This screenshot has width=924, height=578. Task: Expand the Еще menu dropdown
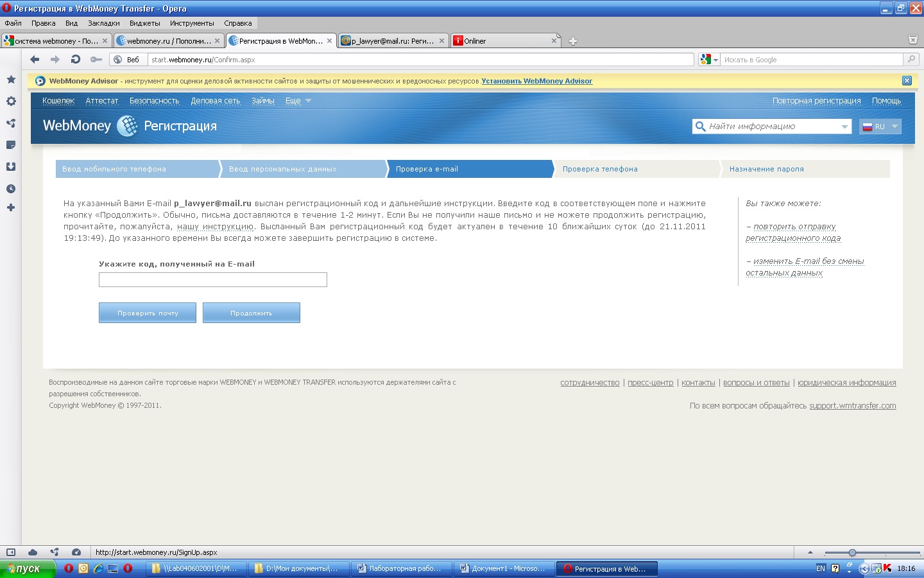pos(298,101)
